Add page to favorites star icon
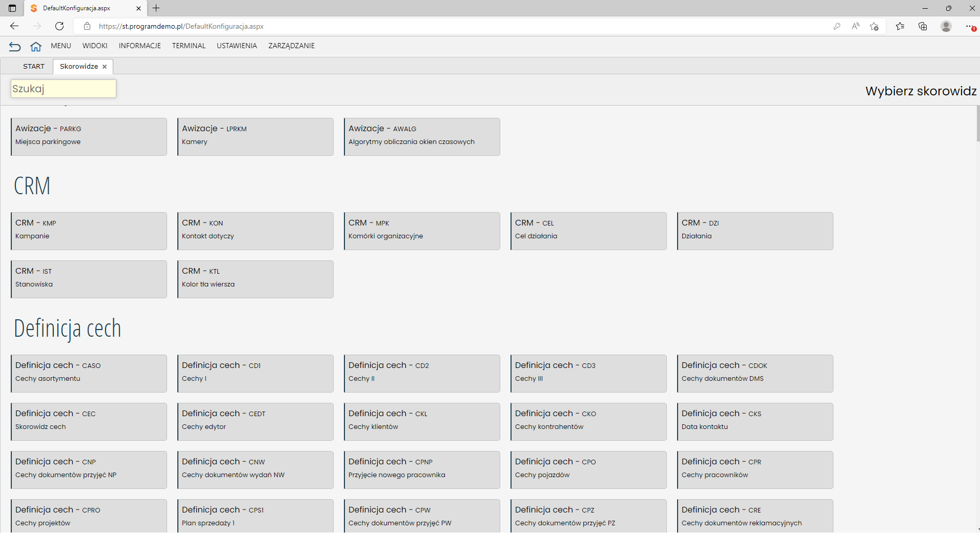980x533 pixels. pyautogui.click(x=874, y=26)
